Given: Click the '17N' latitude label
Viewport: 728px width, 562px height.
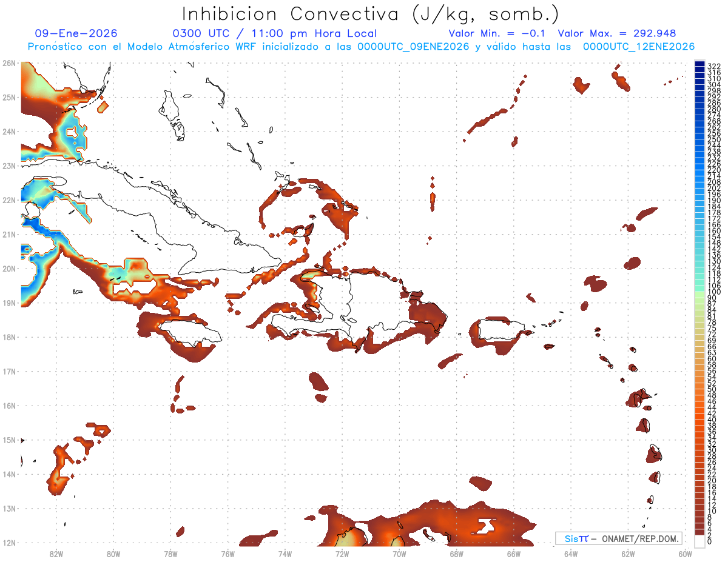Looking at the screenshot, I should click(8, 372).
